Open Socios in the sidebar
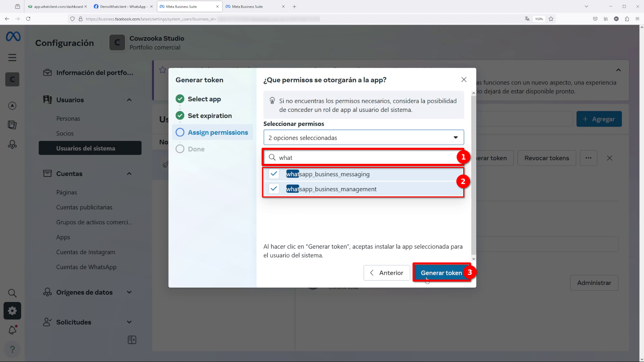Screen dimensions: 644x362 click(65, 133)
